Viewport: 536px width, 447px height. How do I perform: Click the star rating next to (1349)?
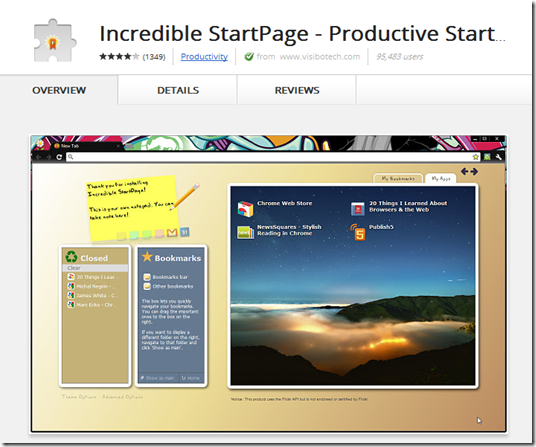[119, 56]
